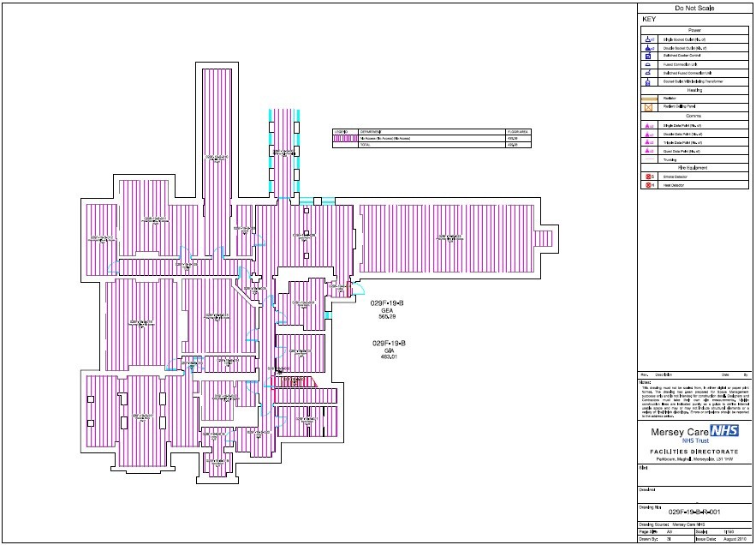Click the FACILITIES DIRECTORATE text
The image size is (756, 545).
[x=694, y=450]
